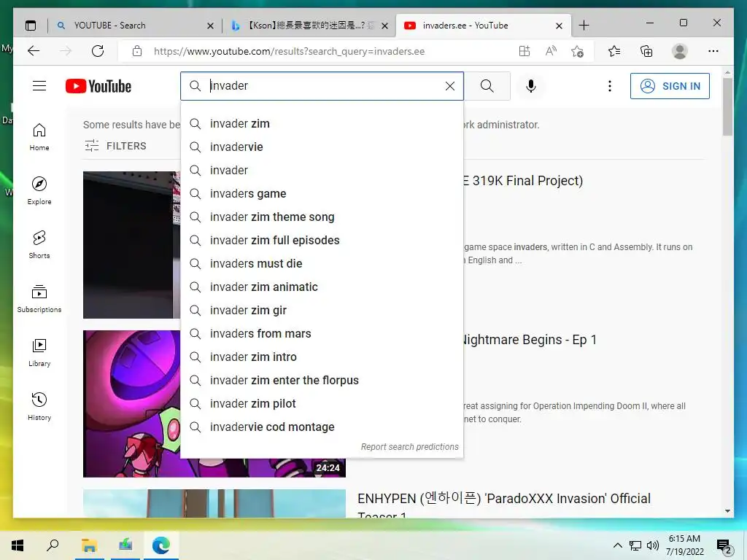Open Edge Settings and more menu
The image size is (747, 560).
713,51
